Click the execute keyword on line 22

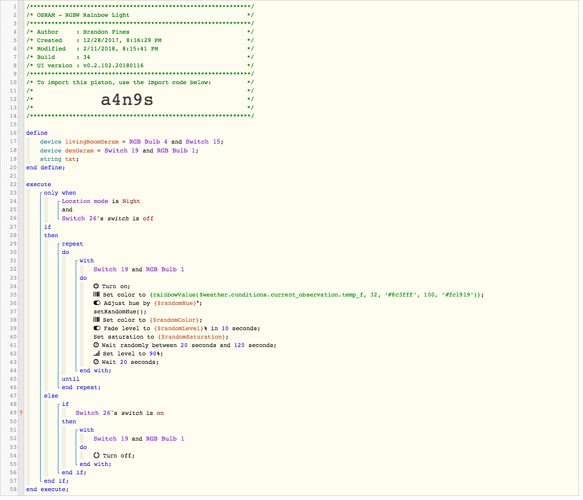38,184
